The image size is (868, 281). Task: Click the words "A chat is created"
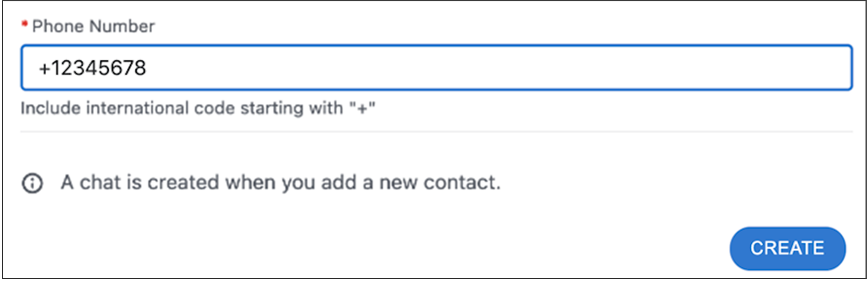point(139,183)
